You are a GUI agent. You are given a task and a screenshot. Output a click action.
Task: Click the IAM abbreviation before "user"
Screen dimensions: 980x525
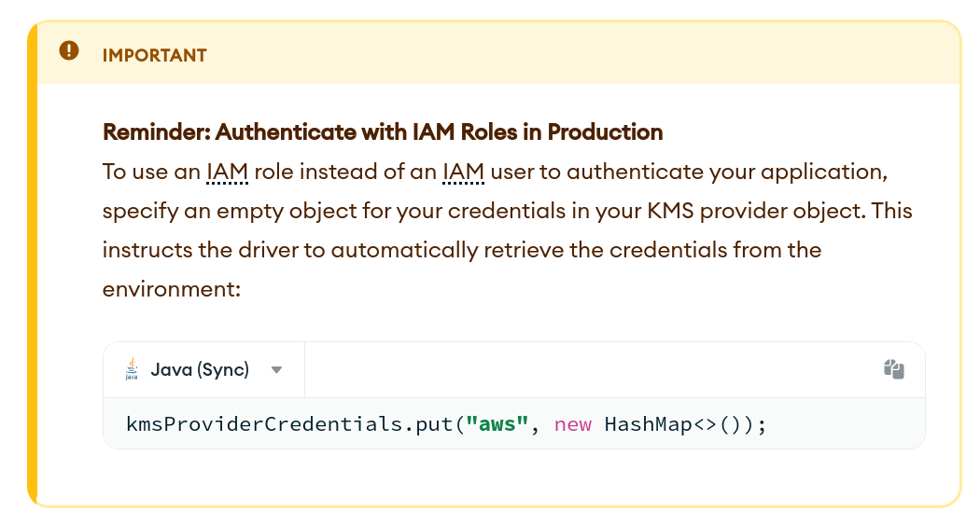coord(463,172)
